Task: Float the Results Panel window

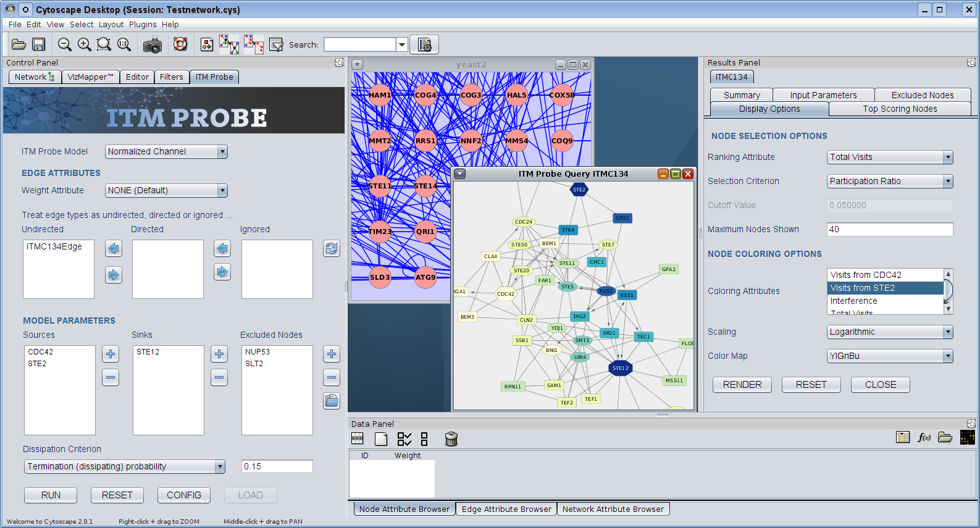Action: tap(971, 62)
